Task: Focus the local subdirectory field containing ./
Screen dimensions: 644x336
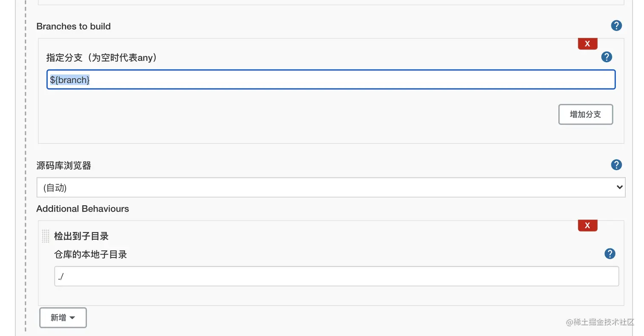Action: [x=336, y=276]
